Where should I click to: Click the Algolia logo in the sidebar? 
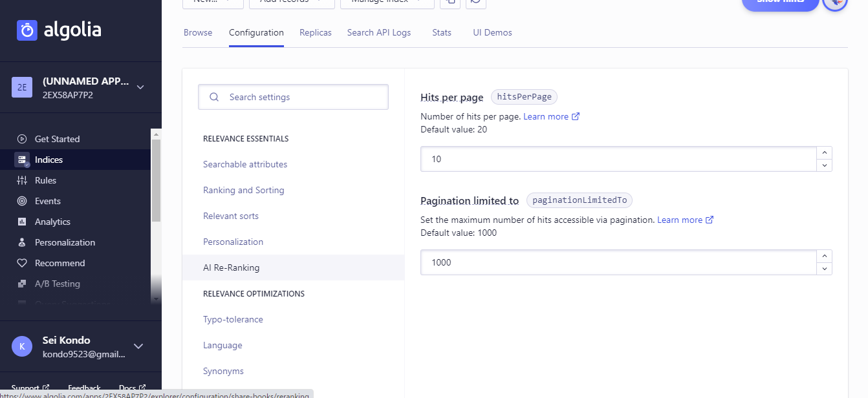pos(59,30)
